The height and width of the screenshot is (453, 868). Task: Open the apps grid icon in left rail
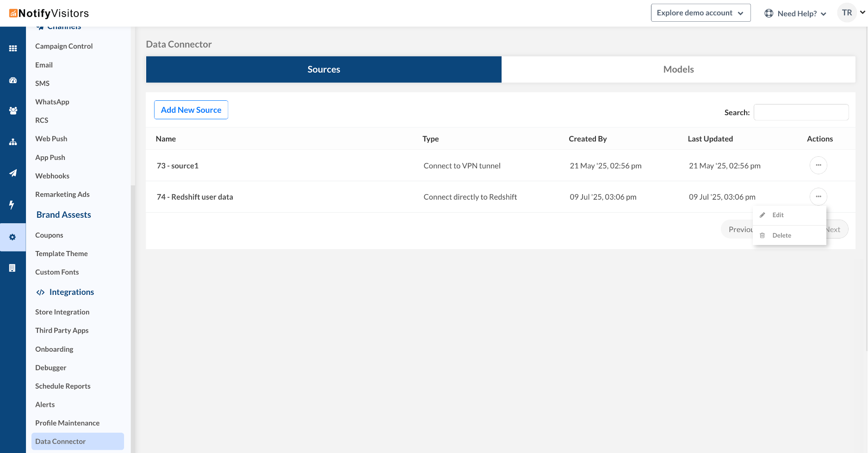pos(13,49)
